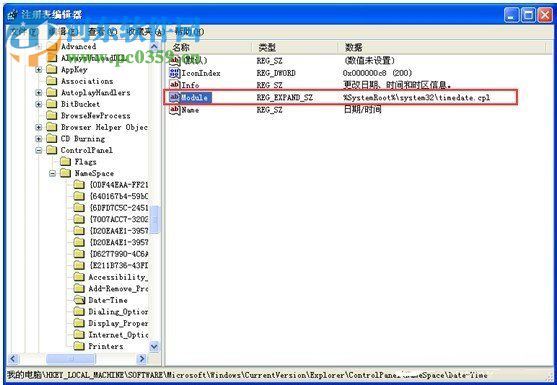Viewport: 557px width, 385px height.
Task: Click the BitBucket folder icon
Action: [52, 104]
